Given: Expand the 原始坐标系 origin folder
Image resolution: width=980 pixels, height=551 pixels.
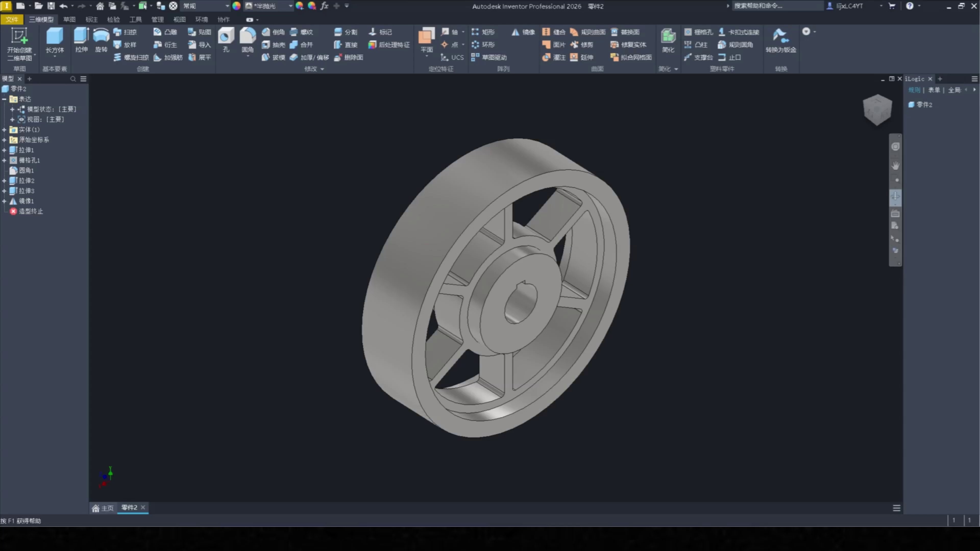Looking at the screenshot, I should coord(4,140).
